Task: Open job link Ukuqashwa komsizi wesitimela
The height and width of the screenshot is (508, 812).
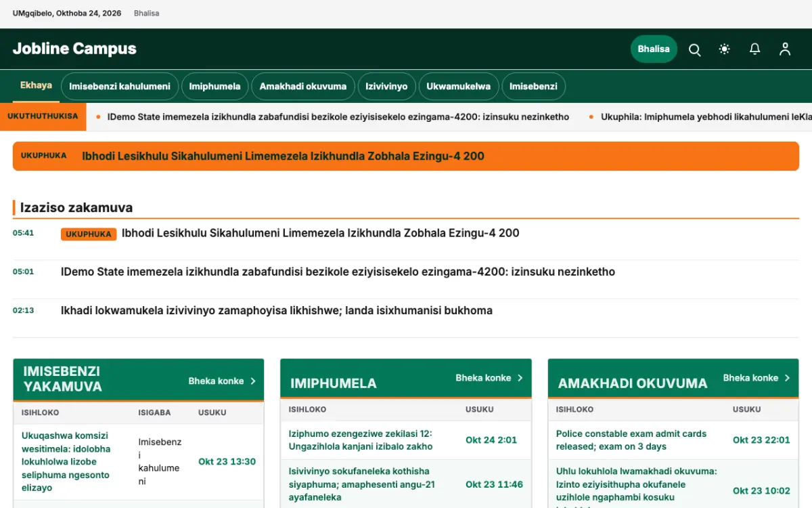Action: tap(66, 461)
